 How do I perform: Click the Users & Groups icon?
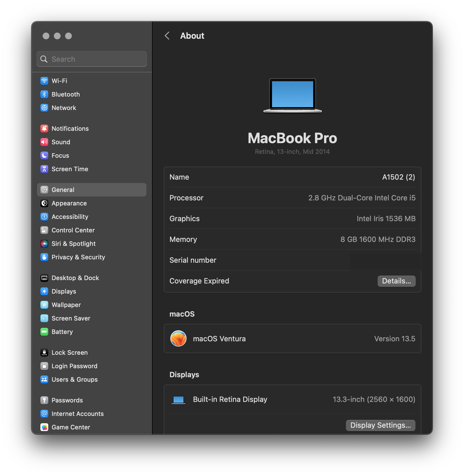(44, 379)
